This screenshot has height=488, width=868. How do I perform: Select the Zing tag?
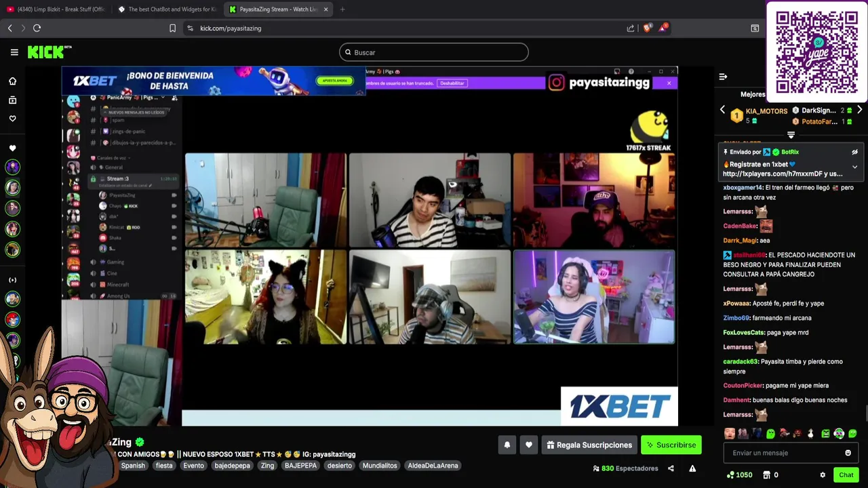pos(268,466)
